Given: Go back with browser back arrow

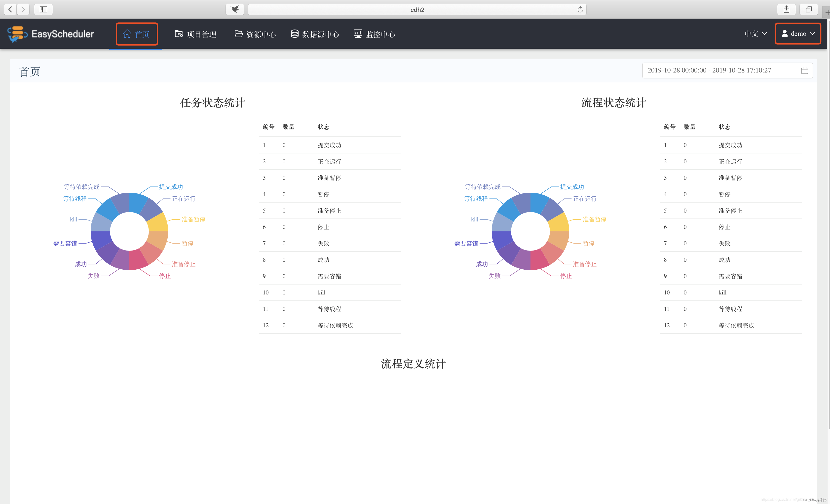Looking at the screenshot, I should click(x=10, y=9).
